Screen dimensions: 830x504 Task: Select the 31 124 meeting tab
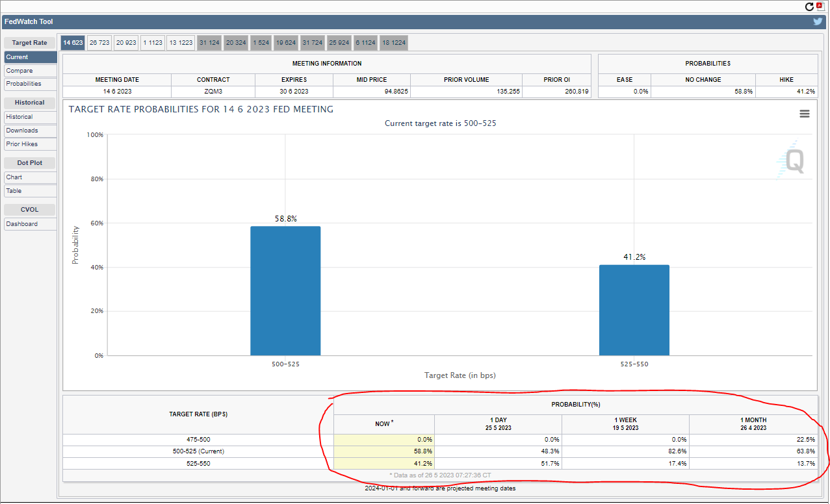tap(209, 43)
